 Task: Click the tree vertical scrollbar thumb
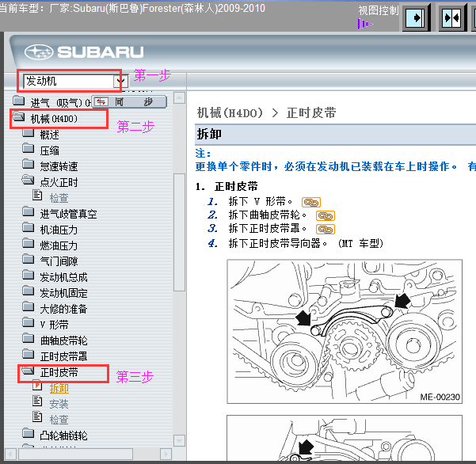(179, 233)
